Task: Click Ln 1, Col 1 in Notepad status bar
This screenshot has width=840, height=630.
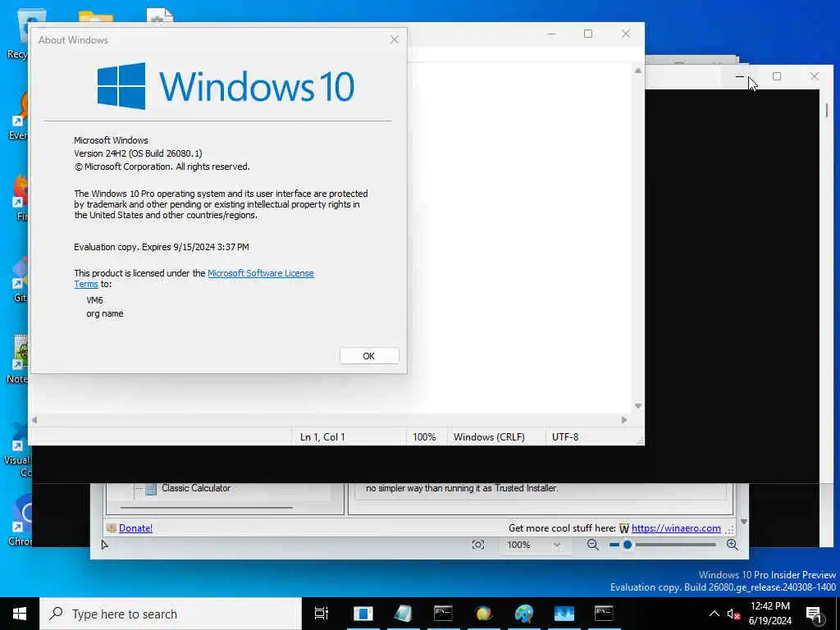Action: click(322, 437)
